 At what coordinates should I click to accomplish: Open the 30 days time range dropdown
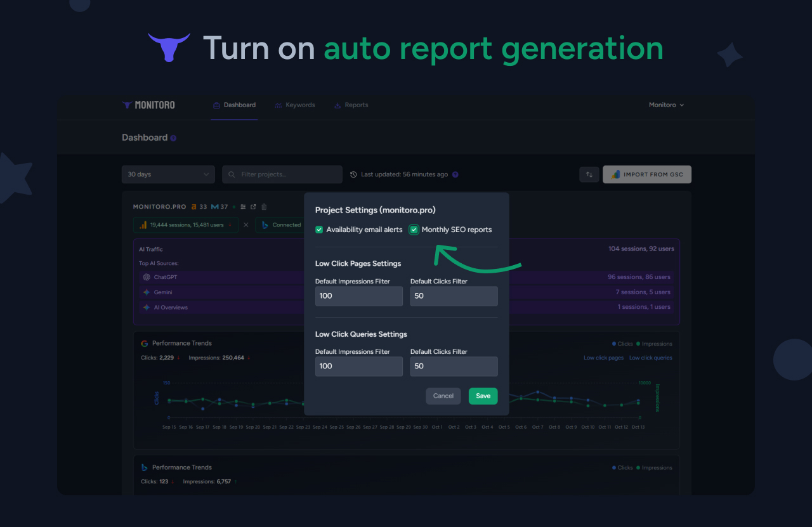point(167,174)
